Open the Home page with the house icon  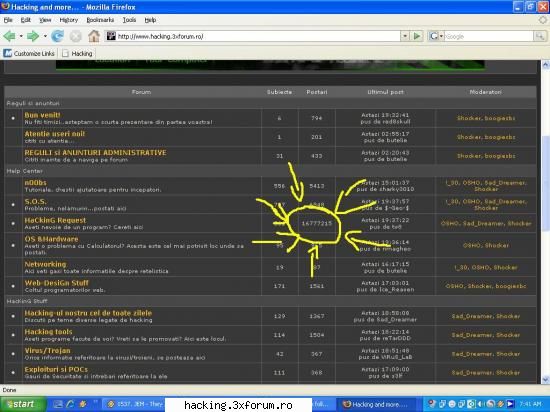(x=94, y=36)
